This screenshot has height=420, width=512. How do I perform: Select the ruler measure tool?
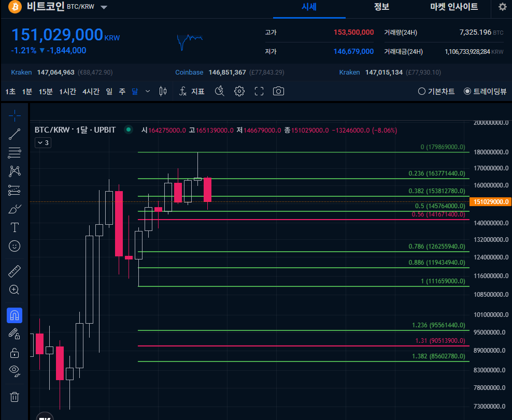point(15,271)
